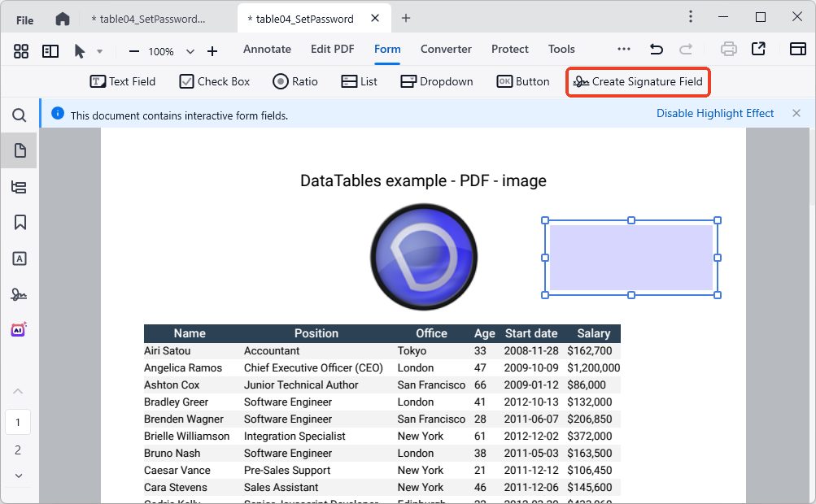Select the Ratio button form tool

pos(295,81)
